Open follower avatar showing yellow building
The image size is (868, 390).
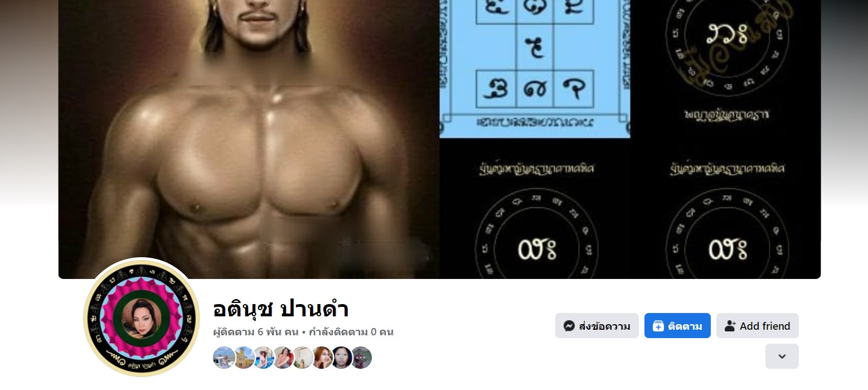244,358
